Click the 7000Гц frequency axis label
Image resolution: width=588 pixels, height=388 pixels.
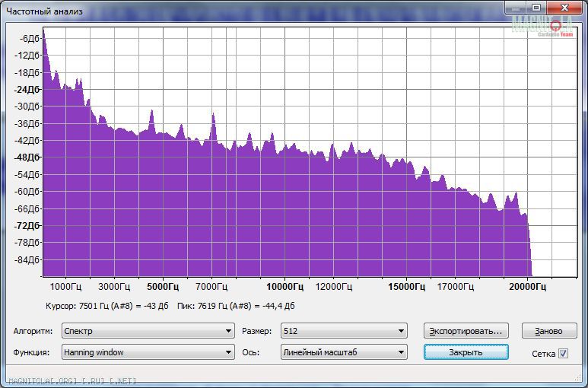[211, 287]
